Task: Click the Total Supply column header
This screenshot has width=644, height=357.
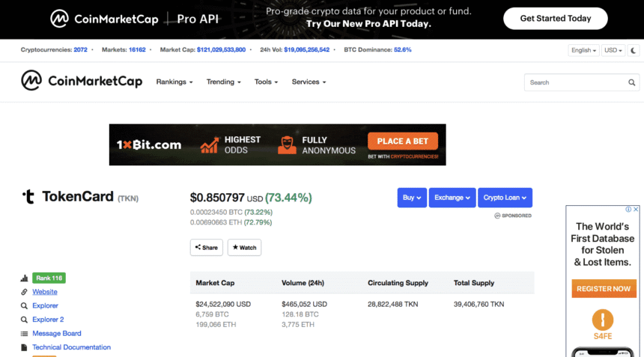Action: pyautogui.click(x=473, y=283)
